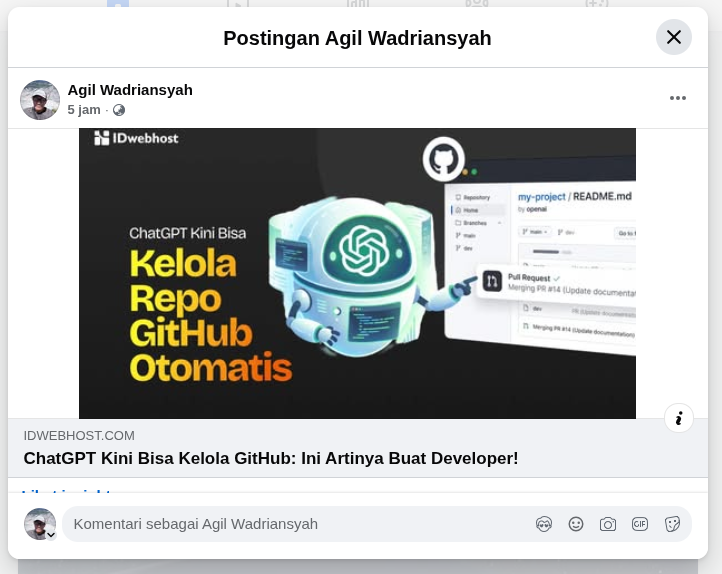722x574 pixels.
Task: Click the IDWEBHOST.COM source label
Action: pos(79,435)
